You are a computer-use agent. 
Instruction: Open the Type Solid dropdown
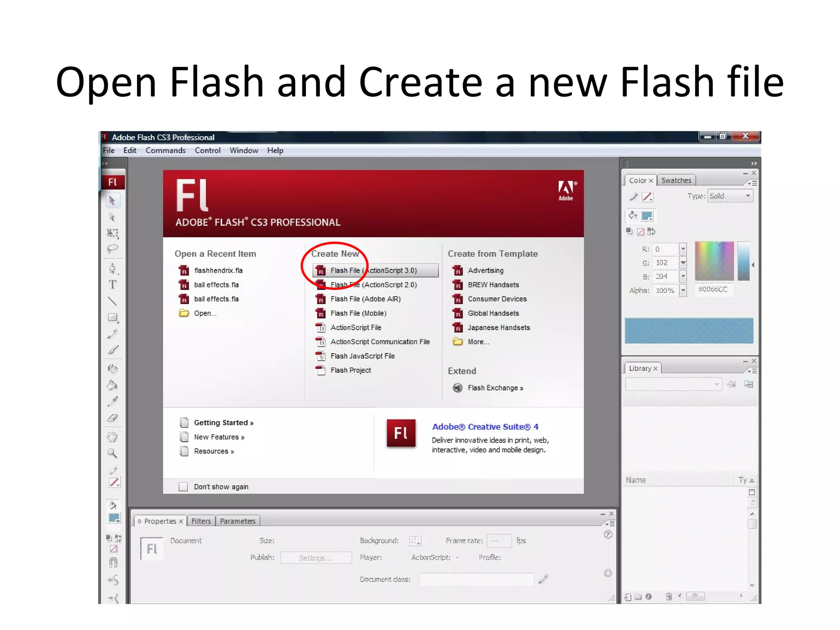click(730, 196)
